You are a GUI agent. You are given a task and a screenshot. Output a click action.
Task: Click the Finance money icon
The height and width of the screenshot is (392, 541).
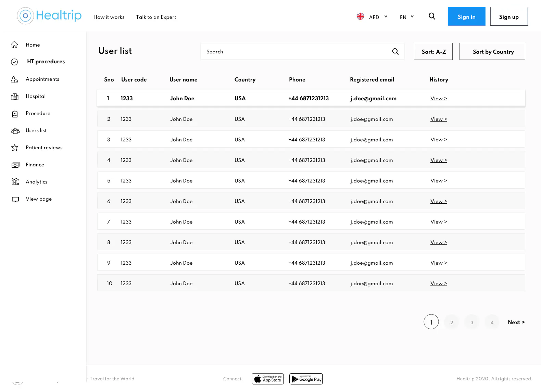(15, 165)
